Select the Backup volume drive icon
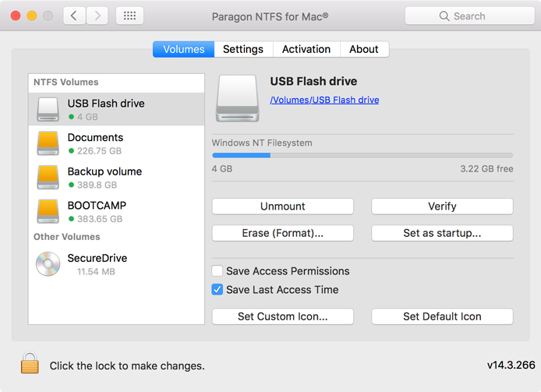The image size is (541, 392). tap(48, 178)
